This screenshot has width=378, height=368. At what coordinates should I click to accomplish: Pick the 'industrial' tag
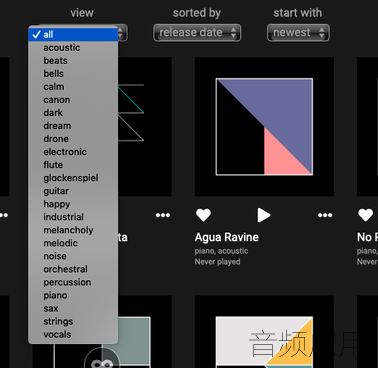pos(73,217)
